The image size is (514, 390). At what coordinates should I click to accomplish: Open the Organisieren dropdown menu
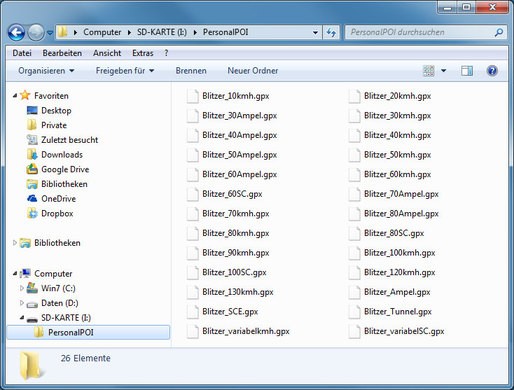46,71
